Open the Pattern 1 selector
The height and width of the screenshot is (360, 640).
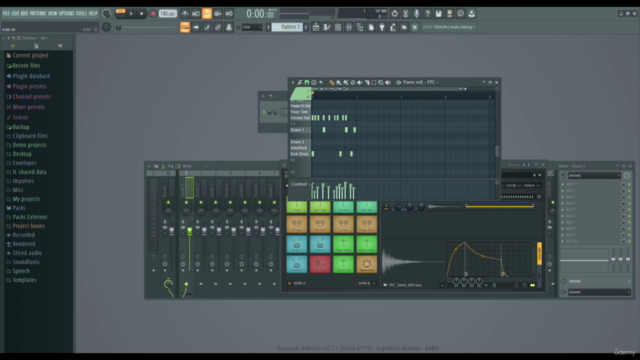[287, 27]
